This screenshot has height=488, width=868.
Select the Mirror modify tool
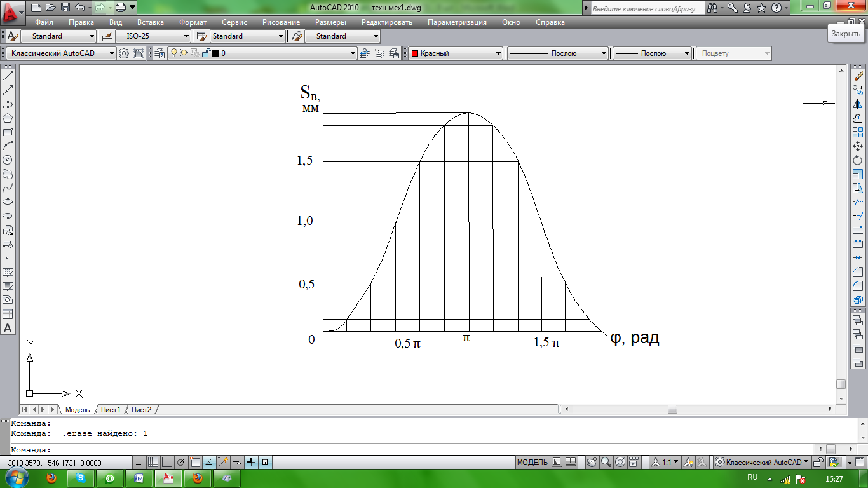[858, 104]
